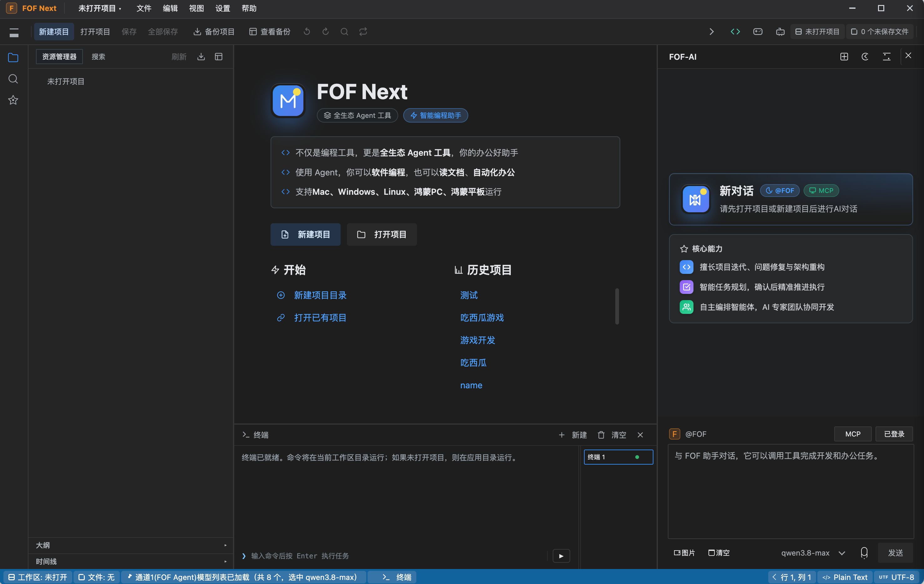Screen dimensions: 924x584
Task: Open the 未打开项目 project dropdown in title bar
Action: pos(100,8)
